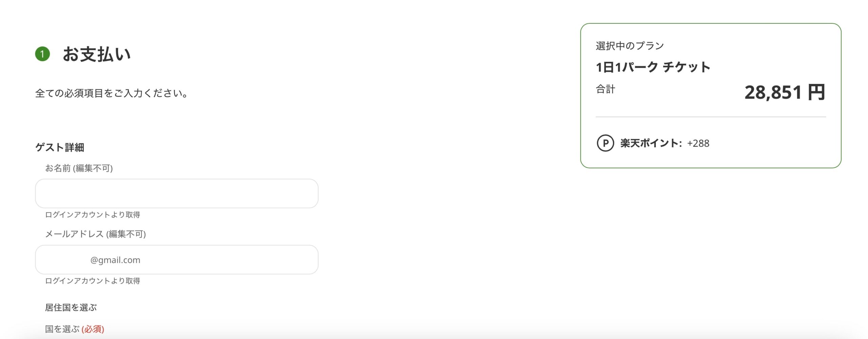Click the red (必須) required marker
Screen dimensions: 868x339
pos(93,329)
